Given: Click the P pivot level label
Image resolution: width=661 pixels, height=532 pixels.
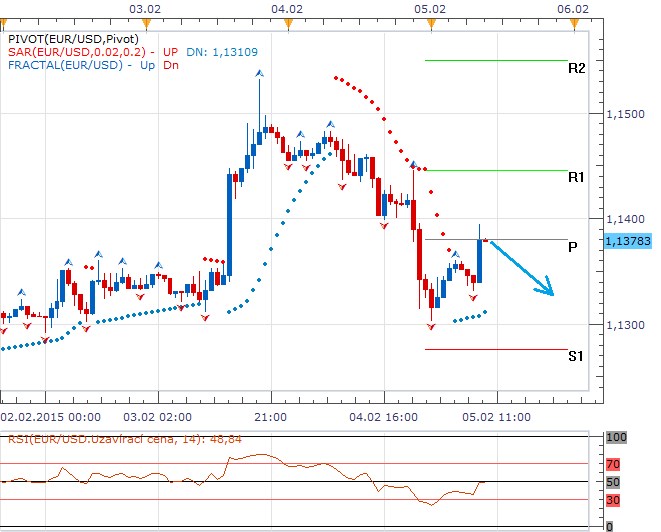Looking at the screenshot, I should (x=573, y=247).
